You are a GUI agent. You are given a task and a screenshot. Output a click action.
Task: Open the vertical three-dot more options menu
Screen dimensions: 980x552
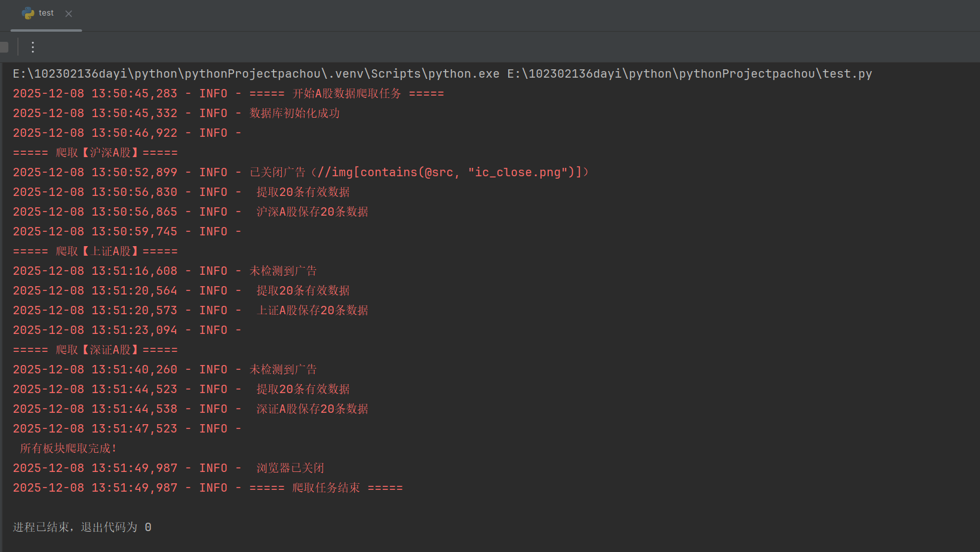click(x=33, y=47)
